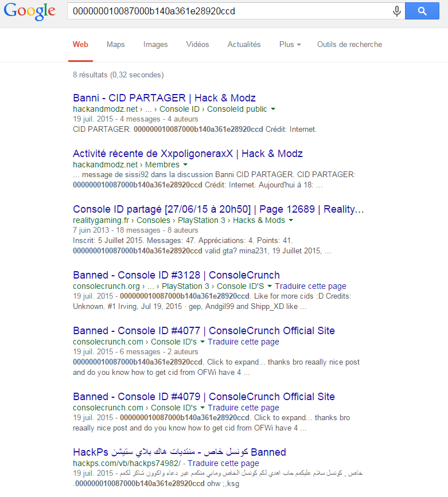
Task: Open result Banni - CID PARTAGER
Action: (165, 98)
